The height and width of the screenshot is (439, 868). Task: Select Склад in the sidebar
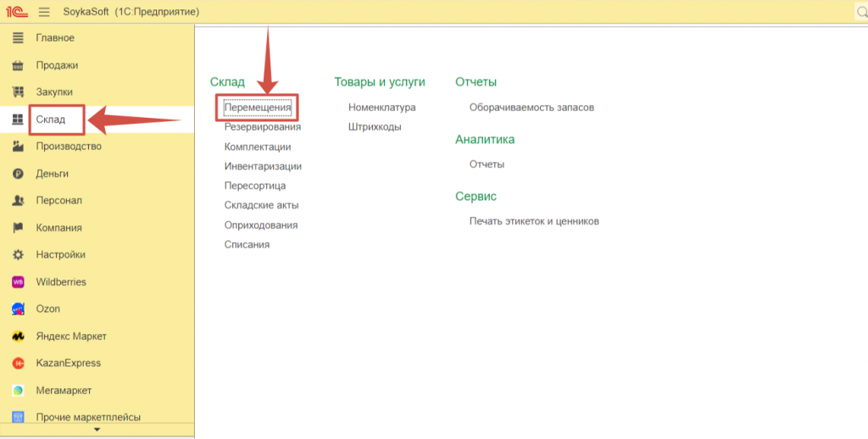[51, 119]
